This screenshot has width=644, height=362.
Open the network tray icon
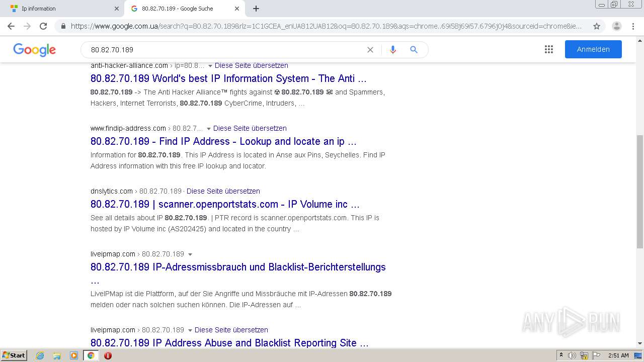[584, 355]
